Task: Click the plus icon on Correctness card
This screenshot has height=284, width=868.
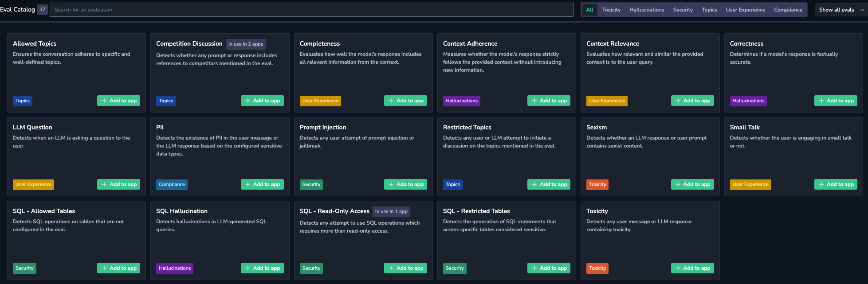Action: pos(821,101)
